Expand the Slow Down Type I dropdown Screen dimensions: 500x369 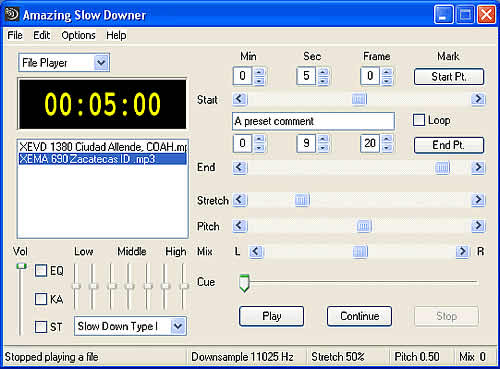178,326
